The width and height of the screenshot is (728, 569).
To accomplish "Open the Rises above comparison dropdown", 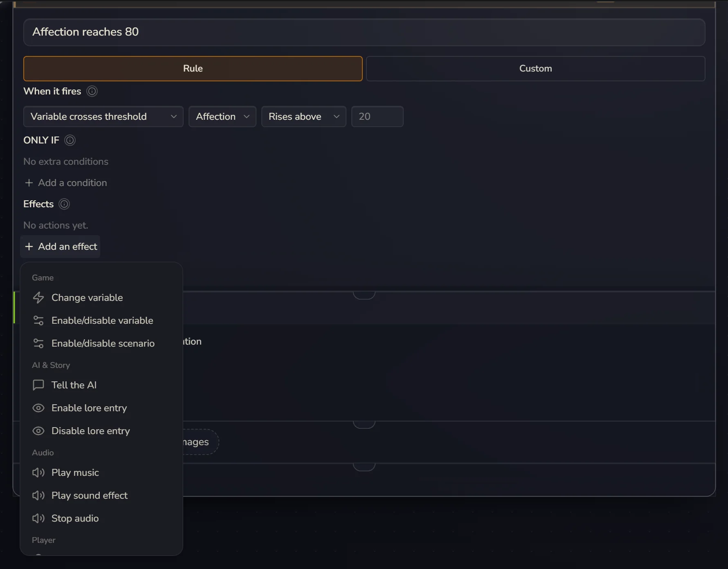I will (x=304, y=116).
